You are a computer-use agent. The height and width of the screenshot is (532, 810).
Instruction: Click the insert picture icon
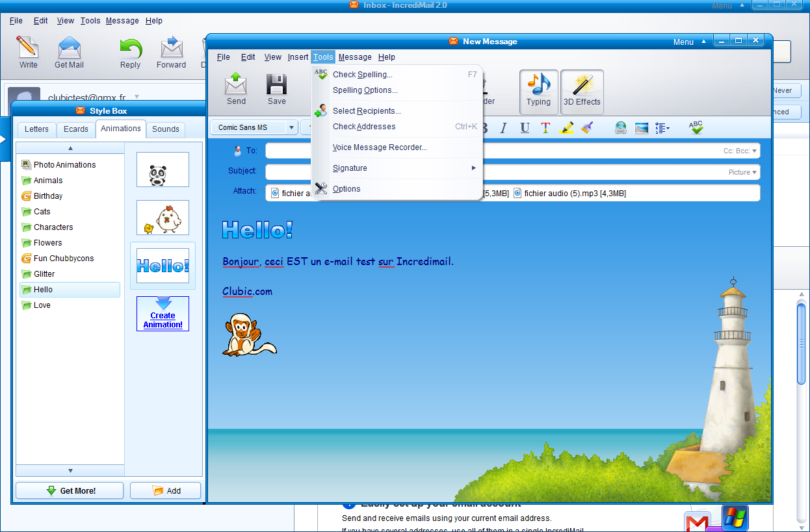pyautogui.click(x=642, y=128)
